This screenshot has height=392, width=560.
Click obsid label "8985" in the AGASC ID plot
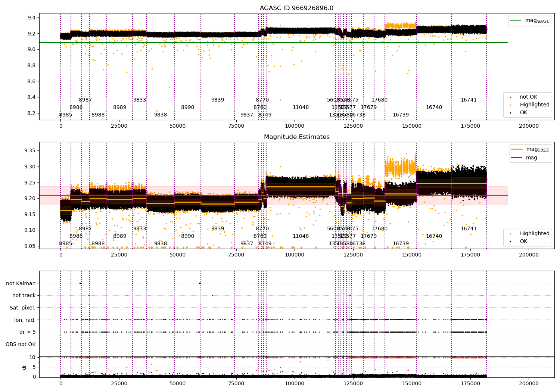[66, 115]
